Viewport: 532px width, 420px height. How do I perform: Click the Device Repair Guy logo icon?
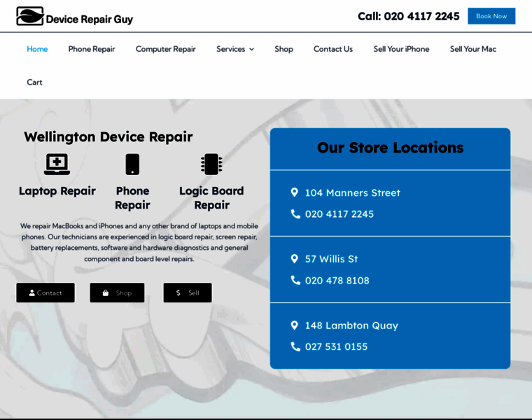[x=30, y=16]
